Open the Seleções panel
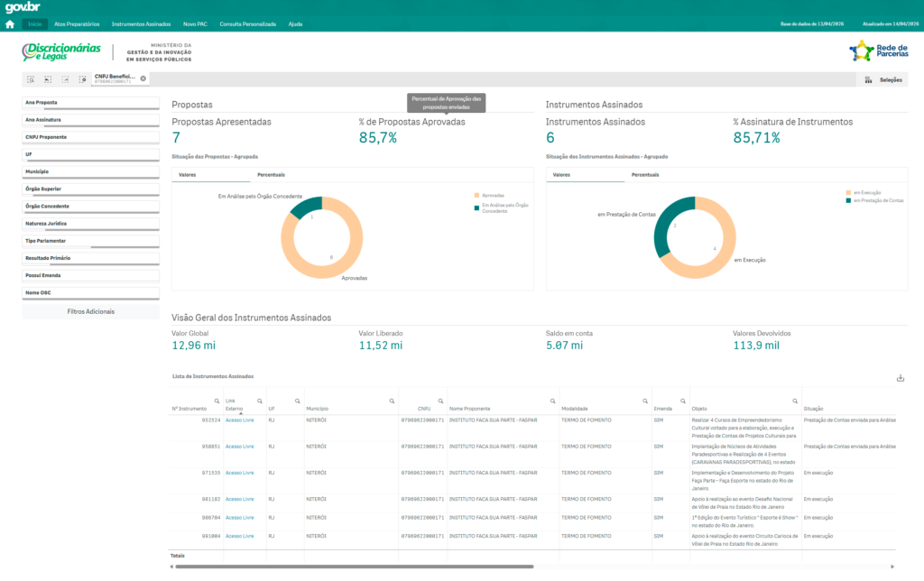This screenshot has height=581, width=924. [x=883, y=80]
